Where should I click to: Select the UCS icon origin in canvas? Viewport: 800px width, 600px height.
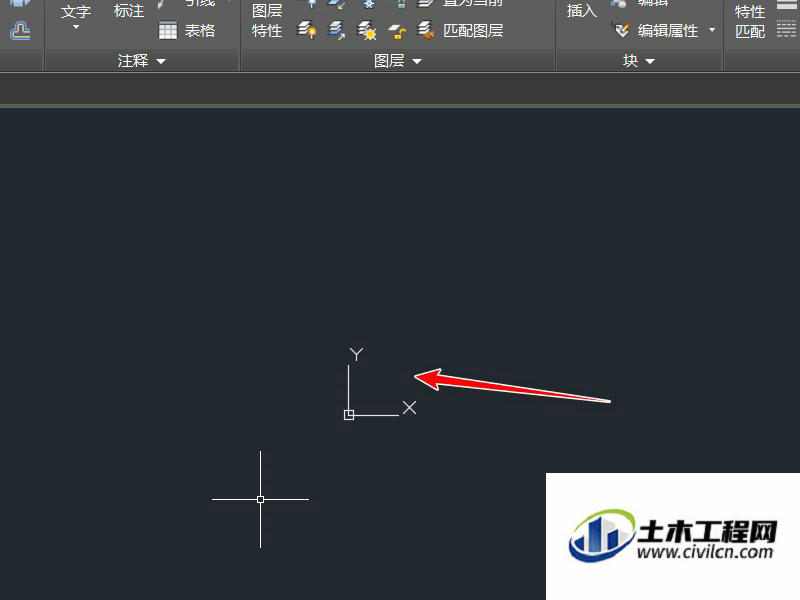click(x=349, y=415)
